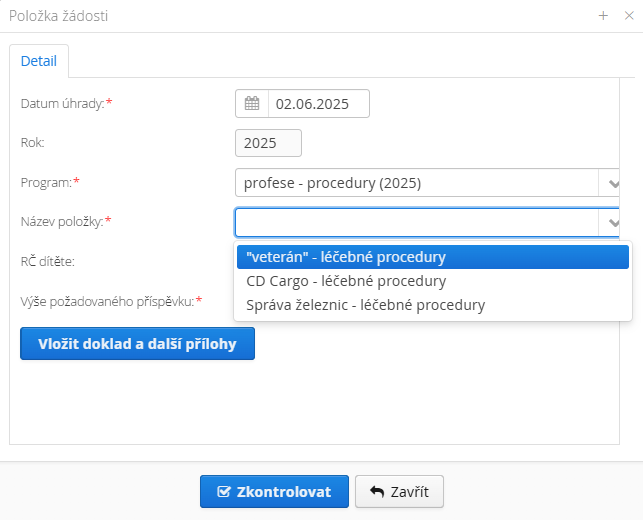Pick Správa železnic - léčebné procedury option
The width and height of the screenshot is (643, 520).
[x=433, y=305]
